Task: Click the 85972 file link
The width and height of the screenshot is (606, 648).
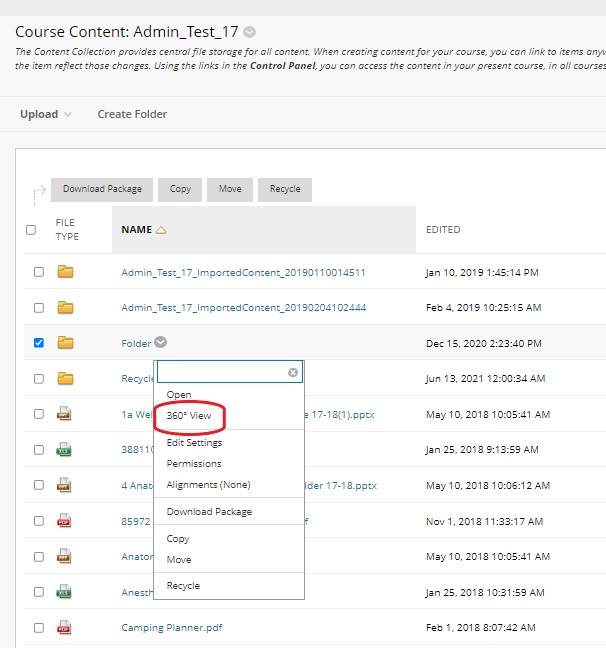Action: [136, 522]
